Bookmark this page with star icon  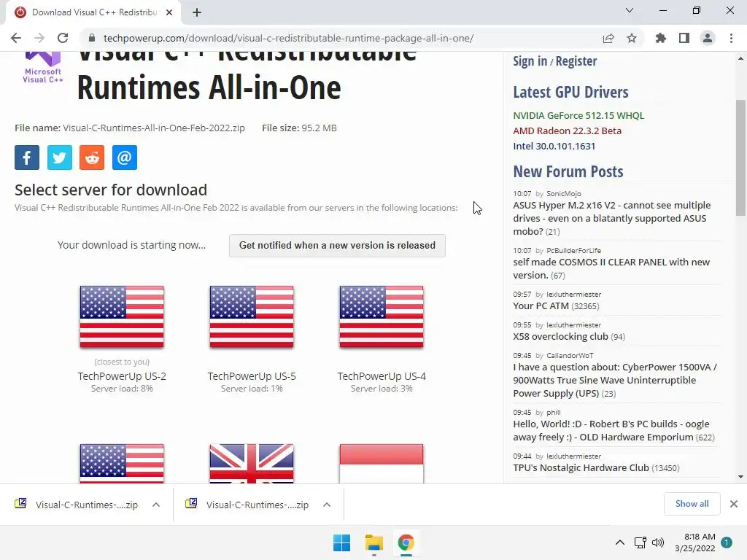click(631, 38)
